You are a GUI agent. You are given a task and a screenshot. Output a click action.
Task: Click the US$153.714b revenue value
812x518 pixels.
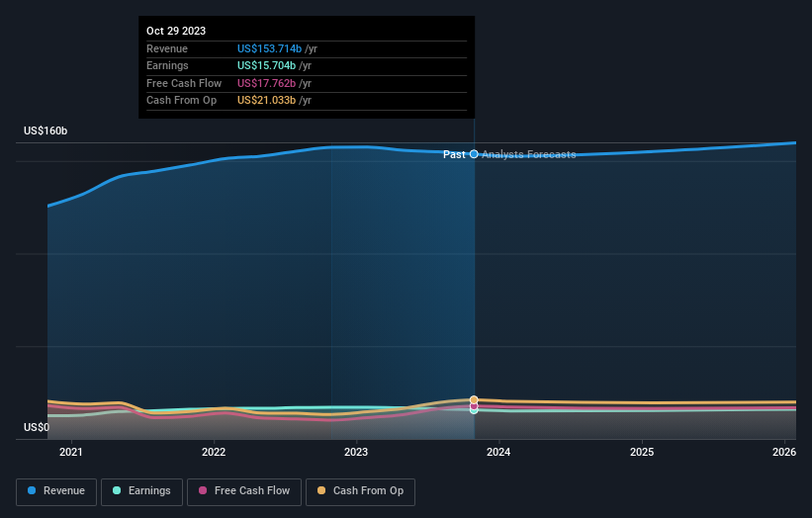[x=269, y=48]
